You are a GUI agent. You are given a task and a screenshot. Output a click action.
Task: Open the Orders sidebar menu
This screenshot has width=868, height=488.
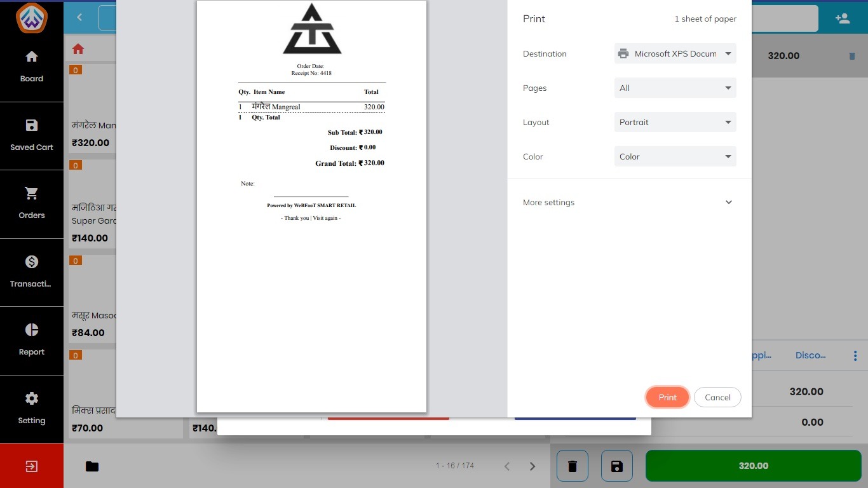coord(31,203)
